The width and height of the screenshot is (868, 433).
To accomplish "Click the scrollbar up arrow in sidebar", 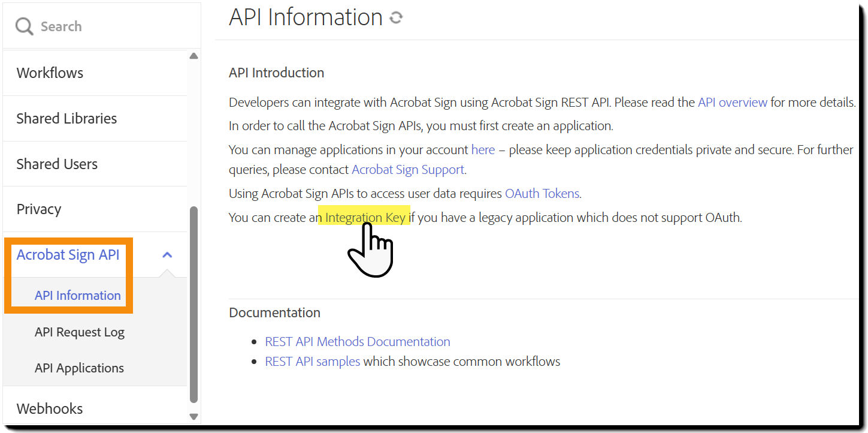I will coord(193,55).
